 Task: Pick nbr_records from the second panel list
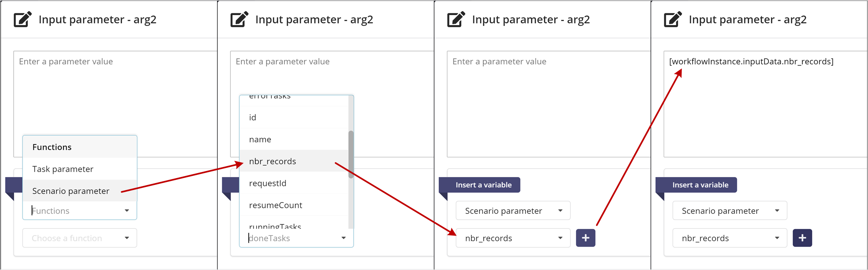point(294,161)
